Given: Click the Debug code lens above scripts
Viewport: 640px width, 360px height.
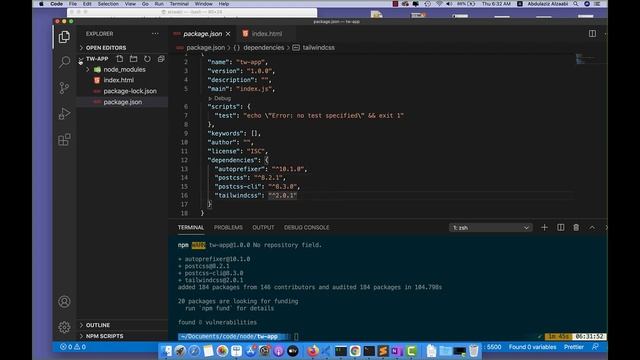Looking at the screenshot, I should point(222,98).
